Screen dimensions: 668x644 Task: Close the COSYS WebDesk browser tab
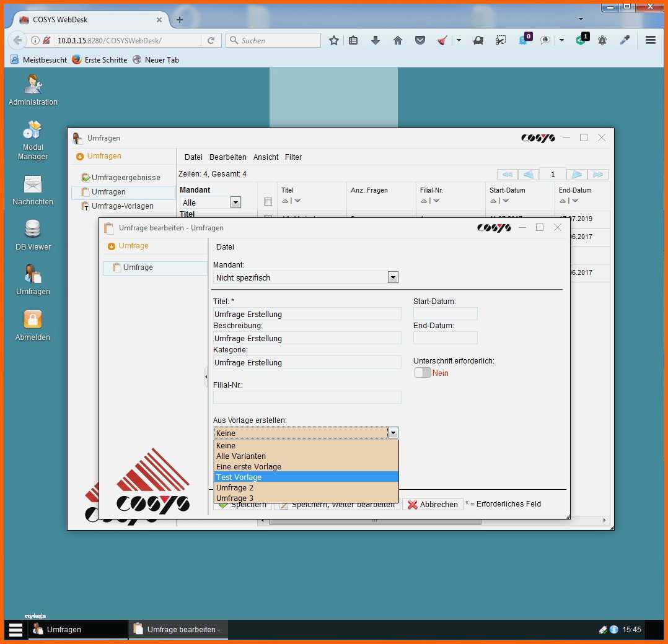tap(159, 20)
